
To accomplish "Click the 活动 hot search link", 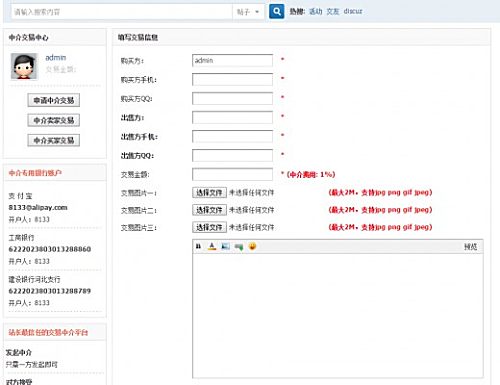I will [x=315, y=11].
